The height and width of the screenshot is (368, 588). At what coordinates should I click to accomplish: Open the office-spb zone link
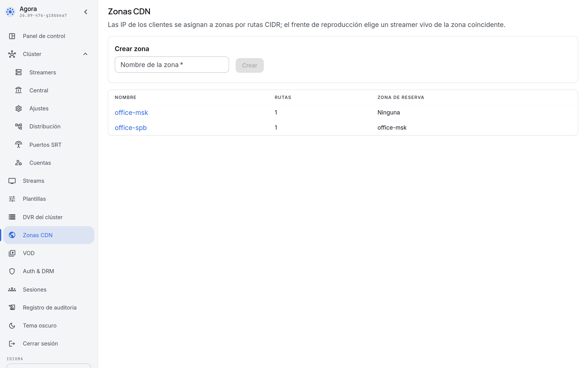coord(131,128)
